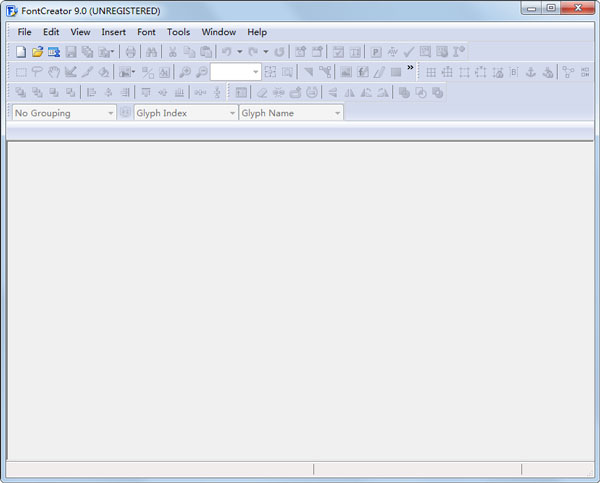Image resolution: width=600 pixels, height=483 pixels.
Task: Open a font file with the folder icon
Action: click(38, 52)
